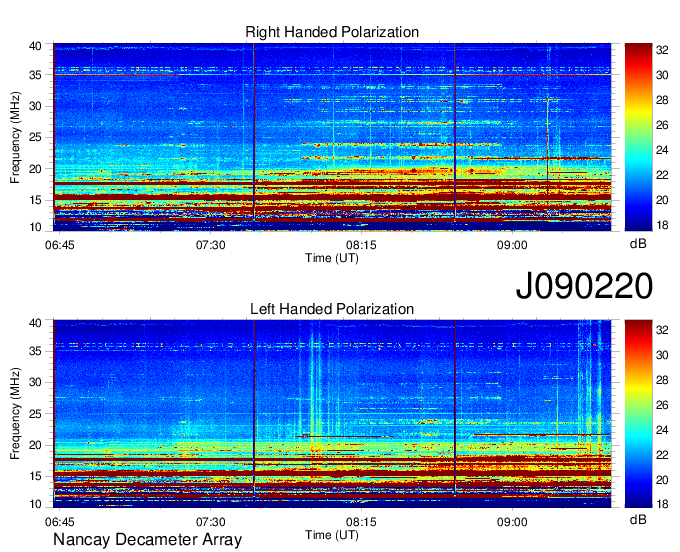This screenshot has width=680, height=552.
Task: Click the 35 MHz tick on Left Handed plot
Action: coord(36,351)
